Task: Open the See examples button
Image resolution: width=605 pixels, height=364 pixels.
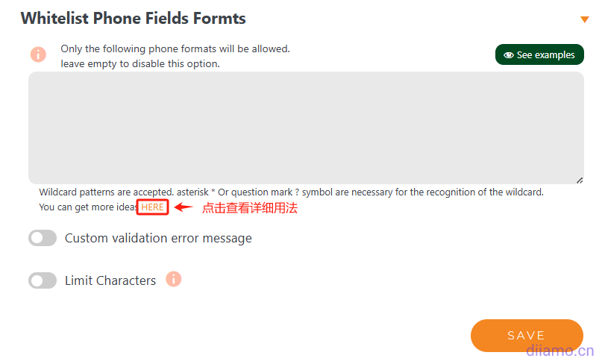Action: pos(539,55)
